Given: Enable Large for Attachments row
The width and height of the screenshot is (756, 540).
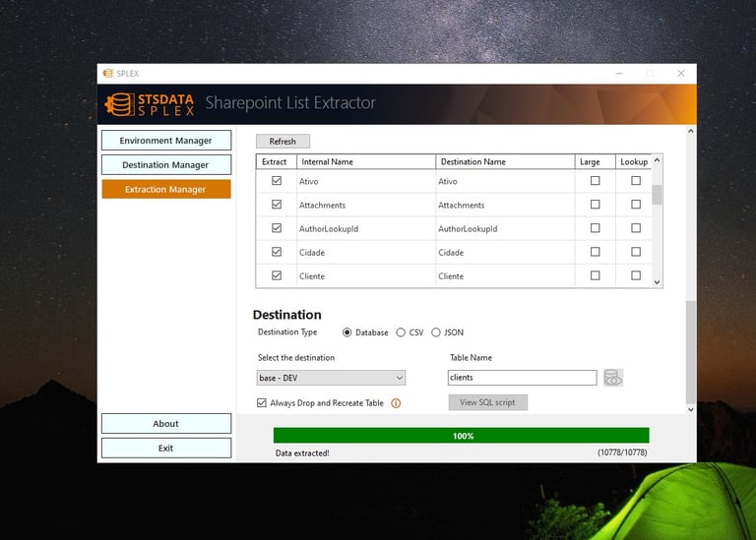Looking at the screenshot, I should pos(595,205).
